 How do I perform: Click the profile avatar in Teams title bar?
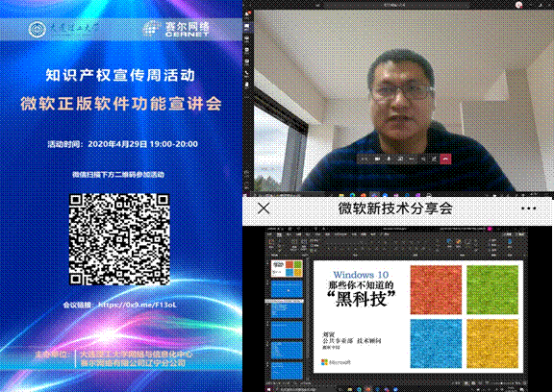tap(519, 4)
